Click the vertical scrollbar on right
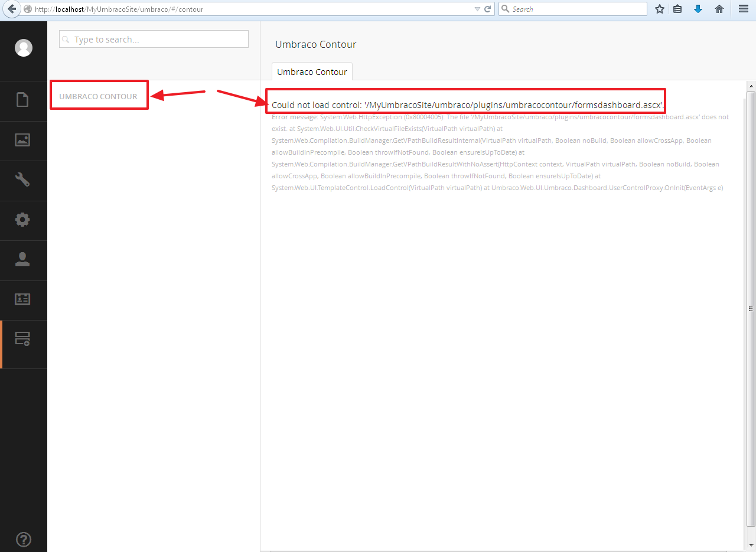The width and height of the screenshot is (756, 552). click(x=751, y=308)
